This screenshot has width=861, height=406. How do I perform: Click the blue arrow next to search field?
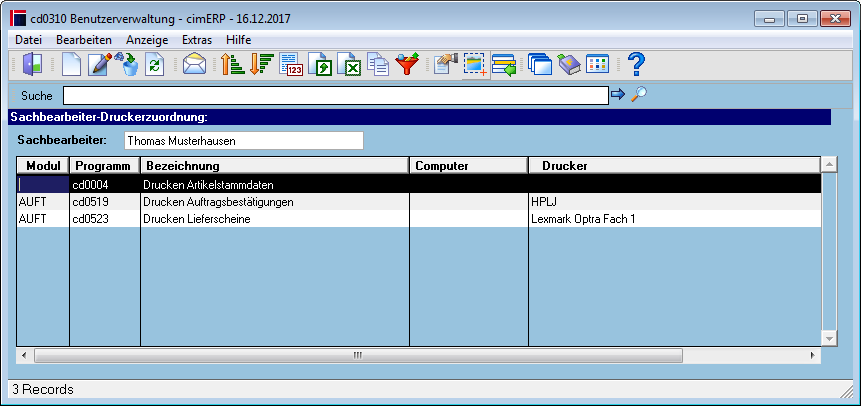[618, 94]
